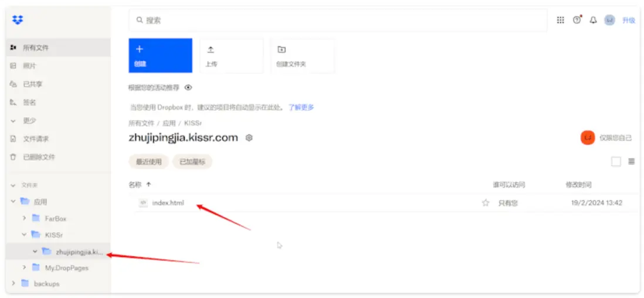Open the help question mark icon
644x298 pixels.
[x=577, y=20]
